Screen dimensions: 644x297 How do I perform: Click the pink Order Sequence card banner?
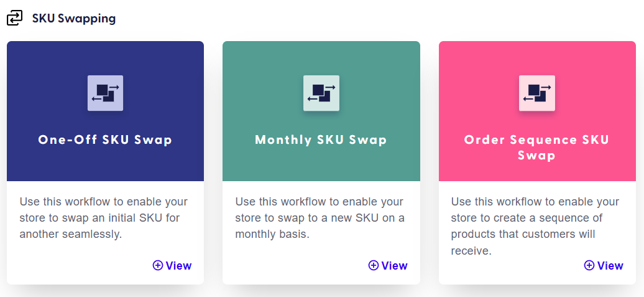pyautogui.click(x=537, y=111)
